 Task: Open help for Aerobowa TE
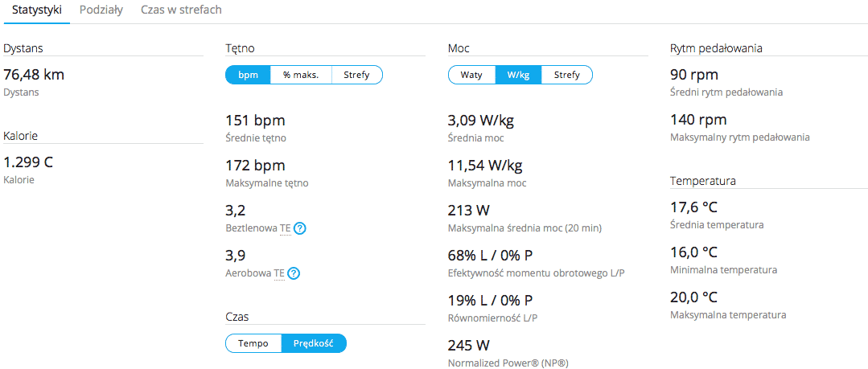294,273
